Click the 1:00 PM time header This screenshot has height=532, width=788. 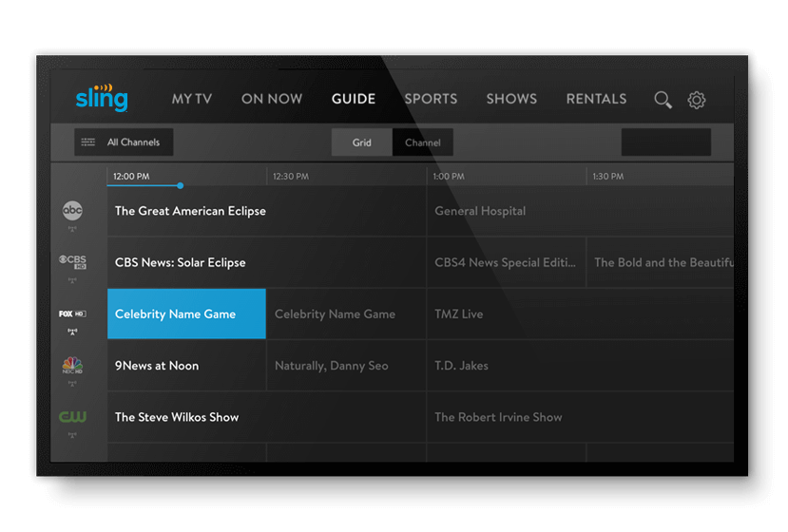click(449, 177)
